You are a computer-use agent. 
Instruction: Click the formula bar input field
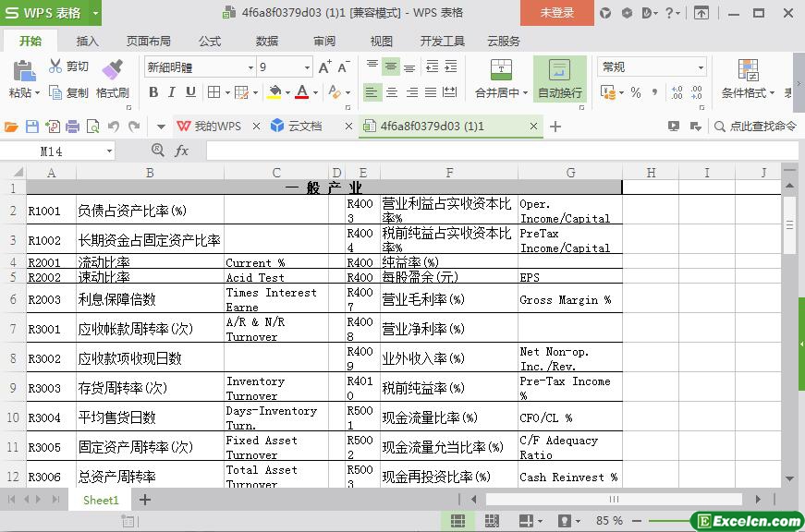(499, 151)
